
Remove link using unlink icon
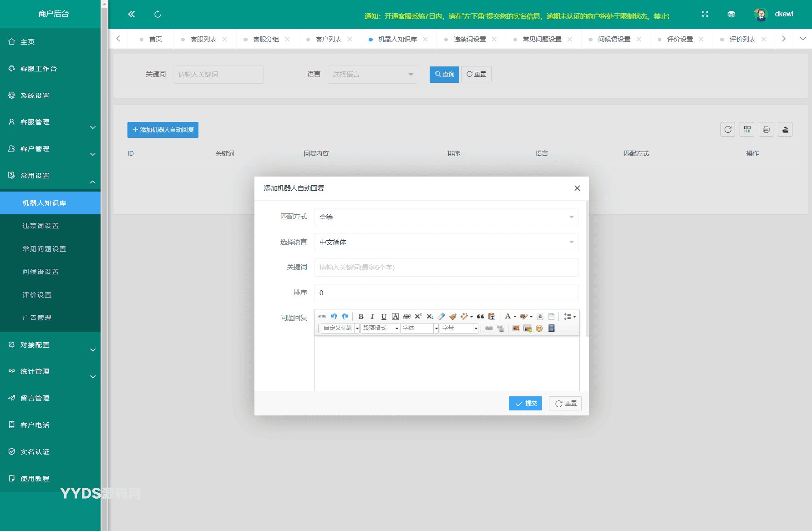[x=501, y=328]
